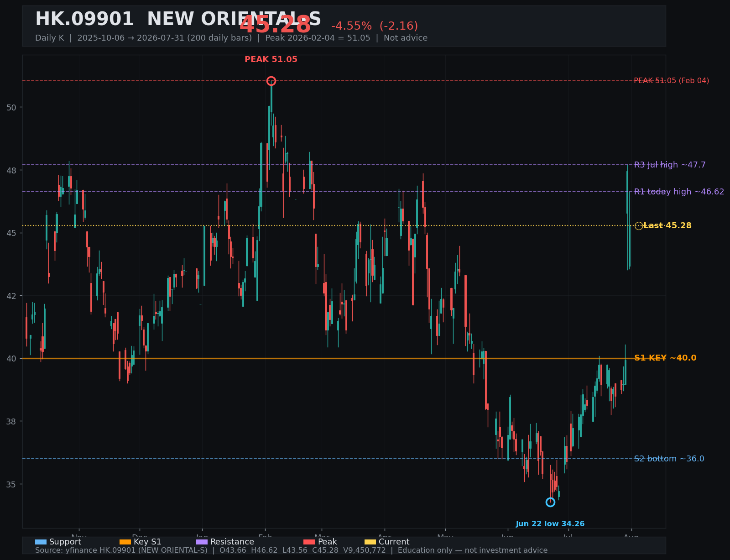This screenshot has width=730, height=560.
Task: Select the 'Resistance' legend label
Action: pyautogui.click(x=232, y=542)
